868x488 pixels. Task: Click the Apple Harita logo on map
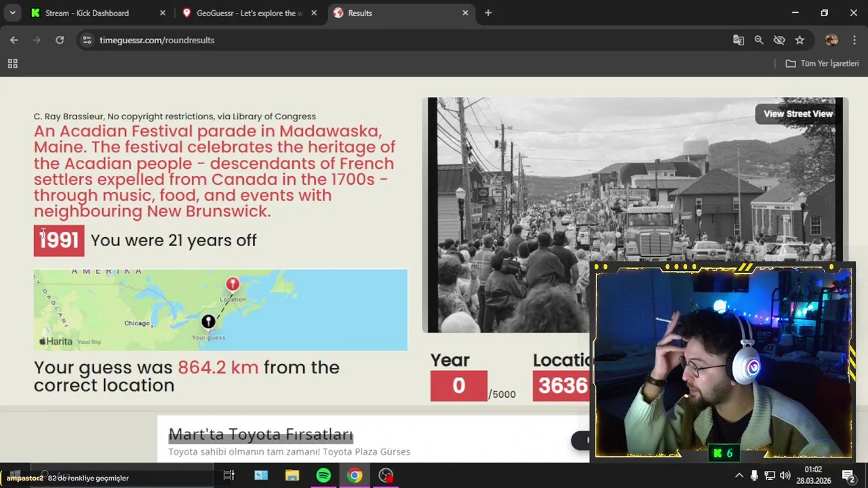(56, 341)
